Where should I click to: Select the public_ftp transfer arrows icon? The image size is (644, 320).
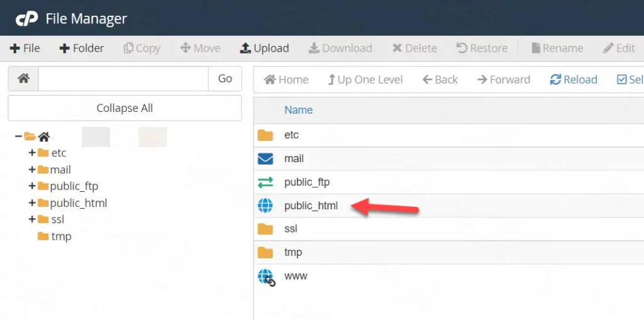click(x=265, y=182)
